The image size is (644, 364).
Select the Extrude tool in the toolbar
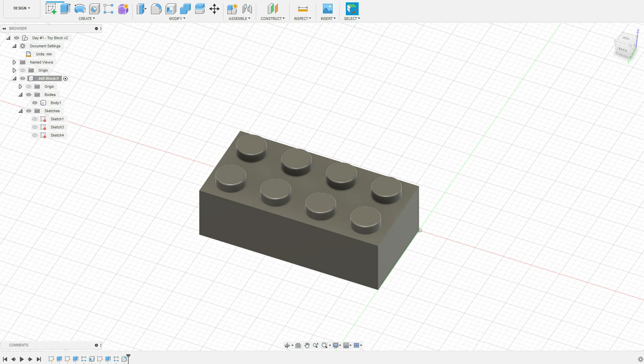pyautogui.click(x=65, y=9)
